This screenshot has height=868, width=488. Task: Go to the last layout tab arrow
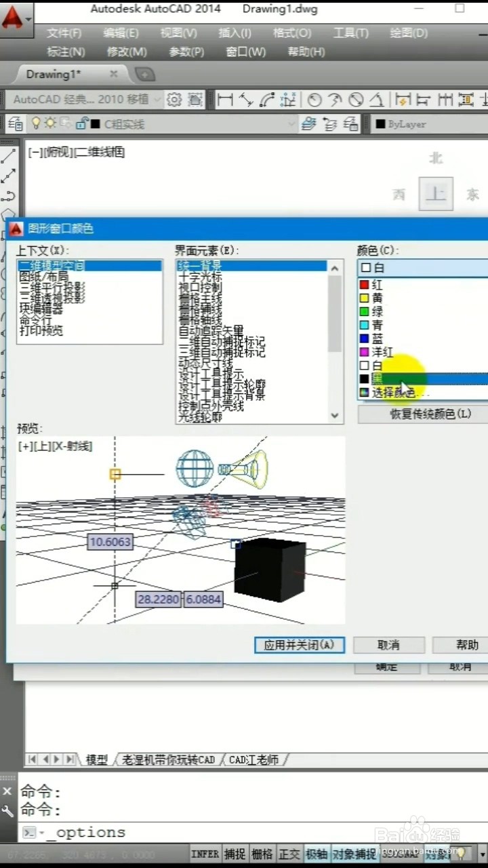pos(69,759)
